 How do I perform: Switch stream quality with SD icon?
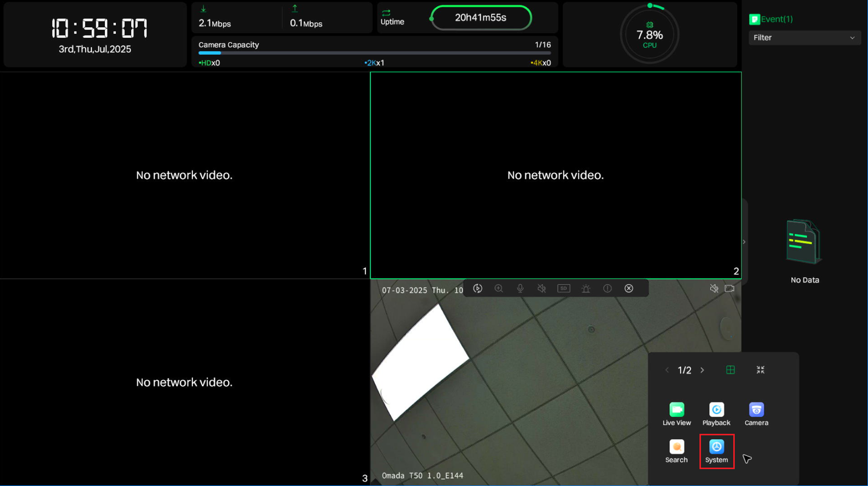(x=563, y=289)
